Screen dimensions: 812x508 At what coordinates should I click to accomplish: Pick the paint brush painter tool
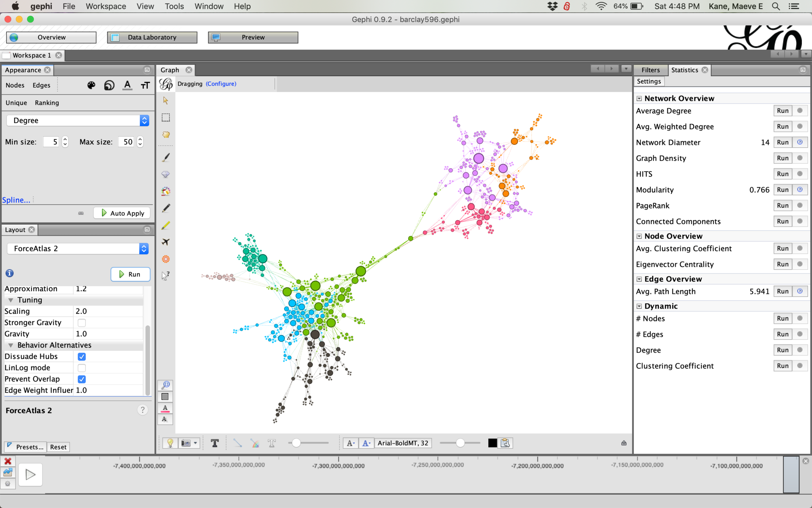(166, 157)
